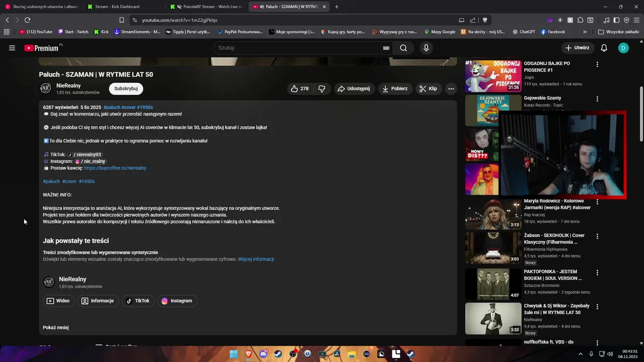The image size is (644, 362).
Task: Open options for Żabson SEXOHOLIK video
Action: [597, 236]
